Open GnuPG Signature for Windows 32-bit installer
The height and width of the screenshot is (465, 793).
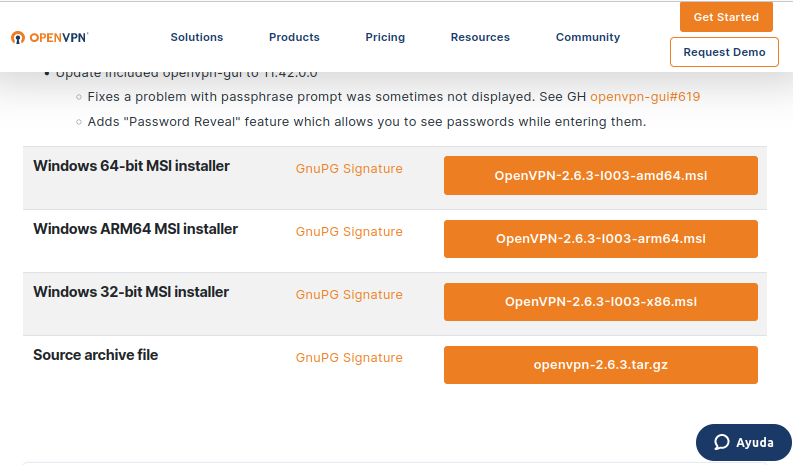tap(349, 295)
